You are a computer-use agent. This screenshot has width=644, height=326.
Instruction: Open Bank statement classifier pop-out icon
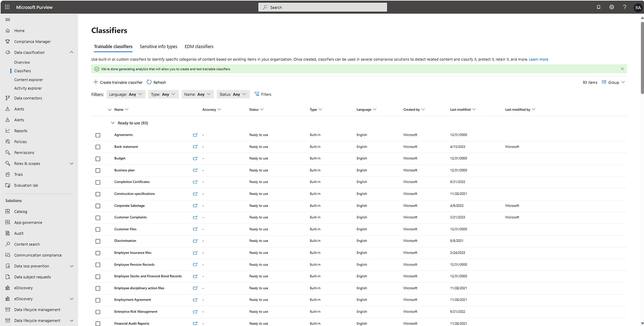[x=195, y=147]
